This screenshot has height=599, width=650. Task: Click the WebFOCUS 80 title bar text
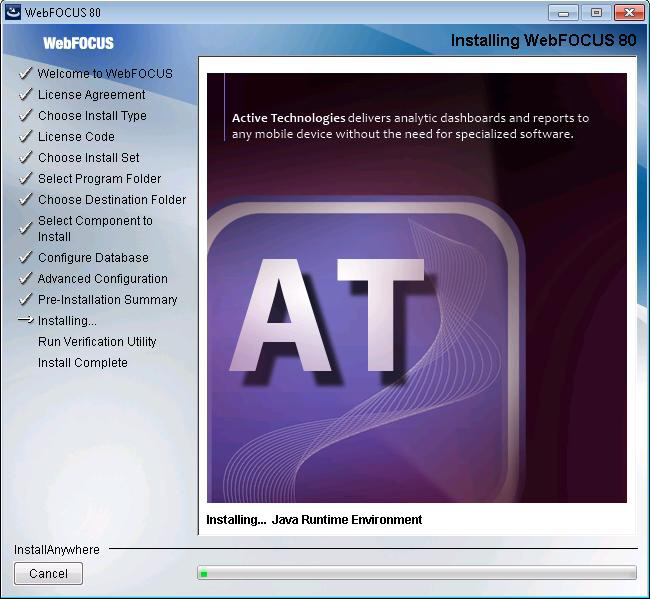[x=63, y=13]
